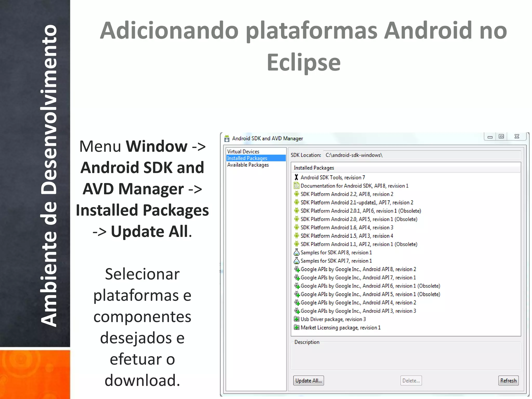Click the Refresh button
This screenshot has width=532, height=399.
(508, 381)
